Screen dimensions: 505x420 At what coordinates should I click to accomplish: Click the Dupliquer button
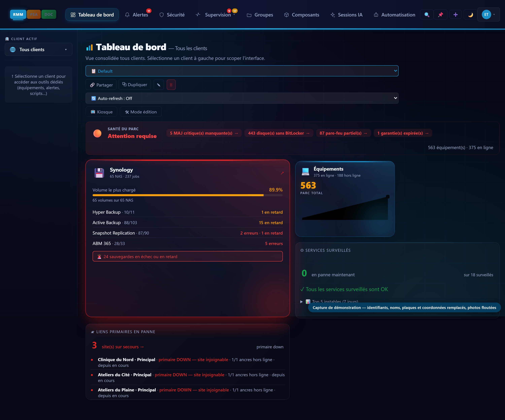(x=135, y=85)
